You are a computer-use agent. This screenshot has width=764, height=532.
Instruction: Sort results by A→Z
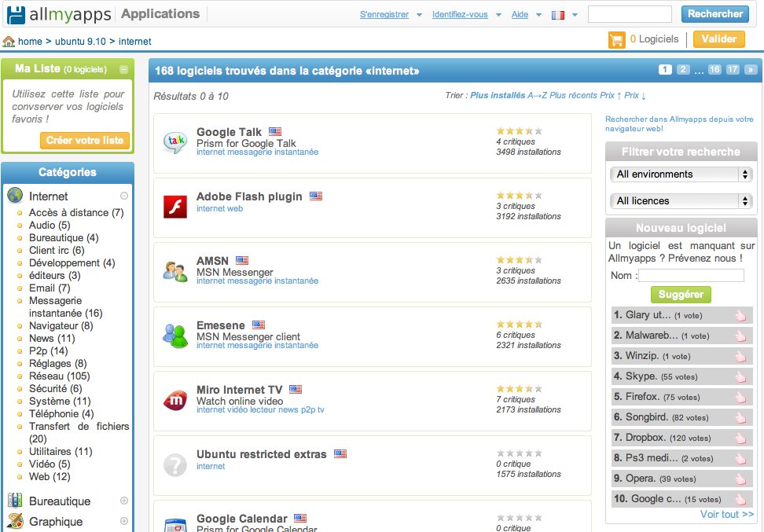click(538, 96)
